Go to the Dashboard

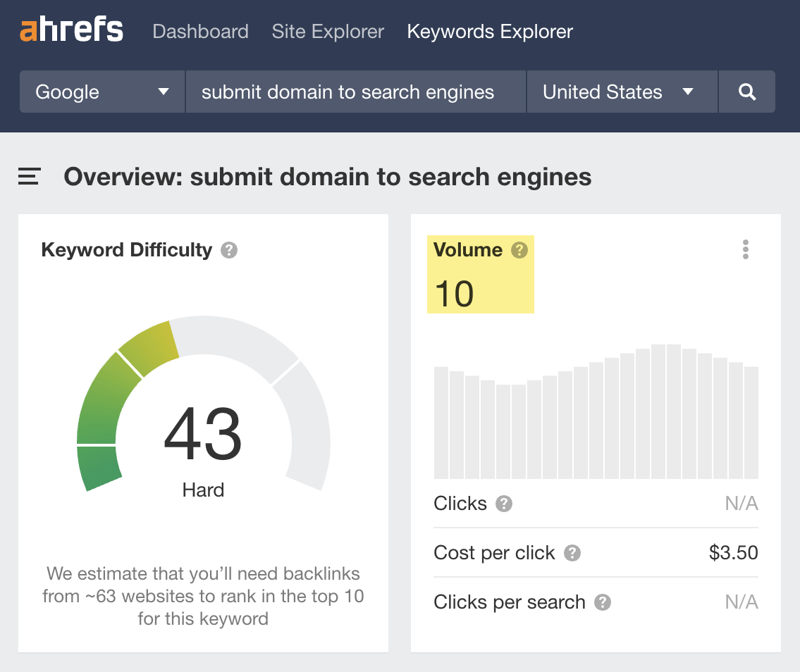(200, 31)
